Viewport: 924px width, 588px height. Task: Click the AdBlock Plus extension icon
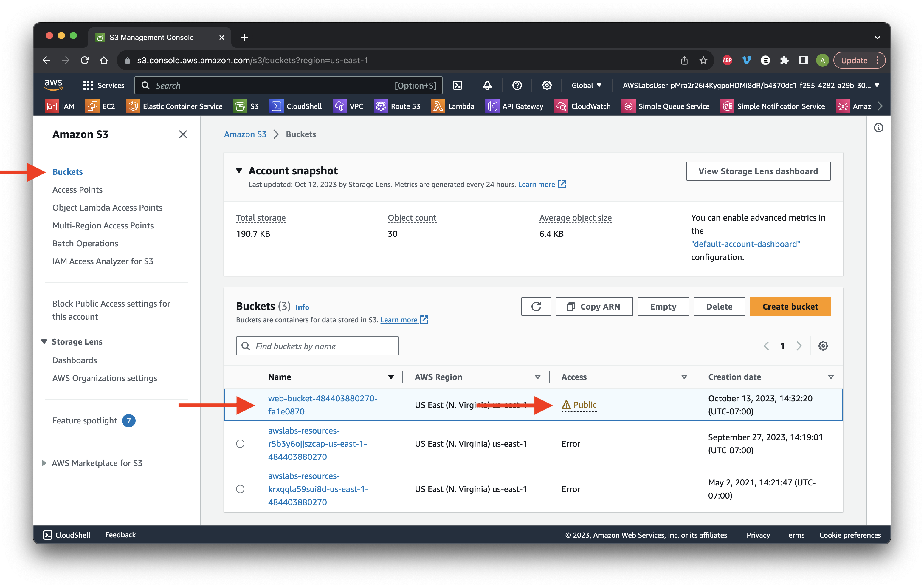727,60
